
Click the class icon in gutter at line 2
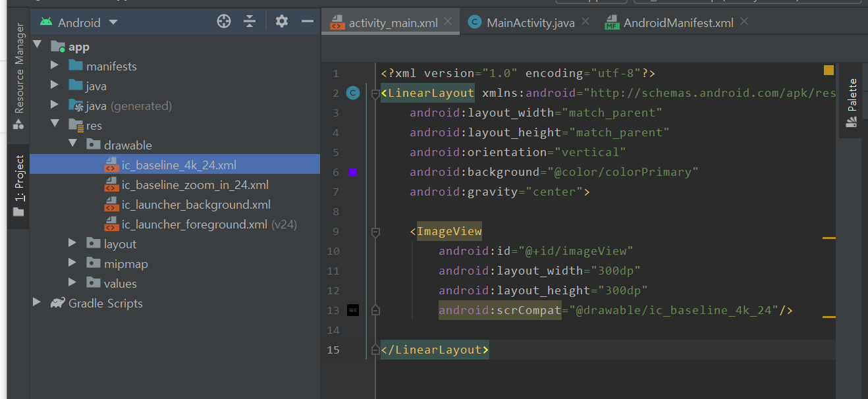pos(353,93)
